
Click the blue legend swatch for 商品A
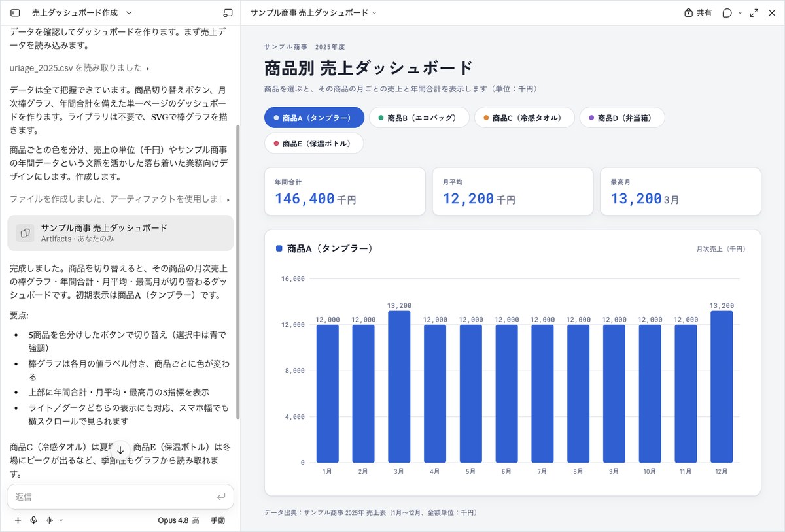(279, 248)
